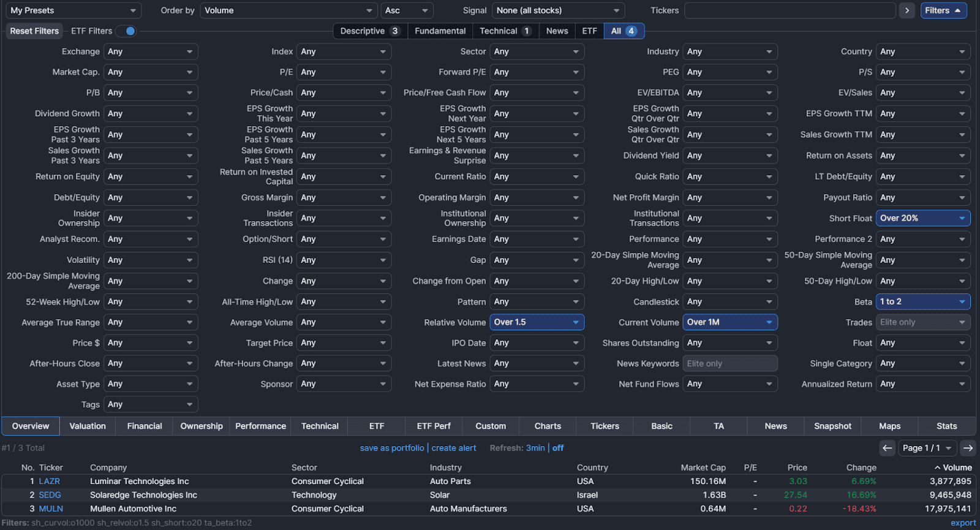Screen dimensions: 980x530
Task: Open the Pattern filter dropdown
Action: 537,301
